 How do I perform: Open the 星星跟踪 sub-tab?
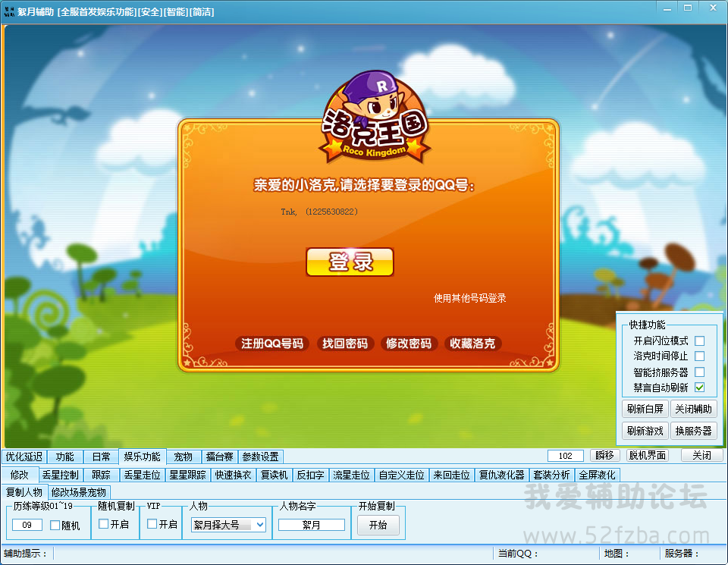click(x=187, y=476)
